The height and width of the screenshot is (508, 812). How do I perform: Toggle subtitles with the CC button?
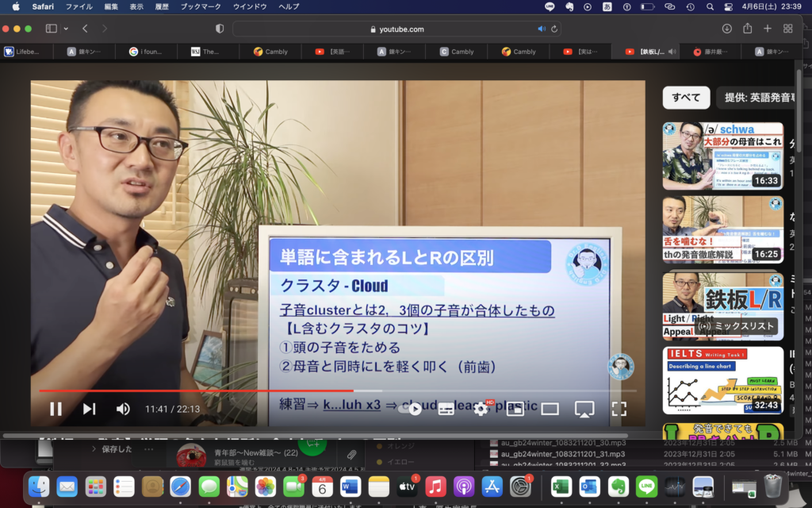tap(445, 409)
